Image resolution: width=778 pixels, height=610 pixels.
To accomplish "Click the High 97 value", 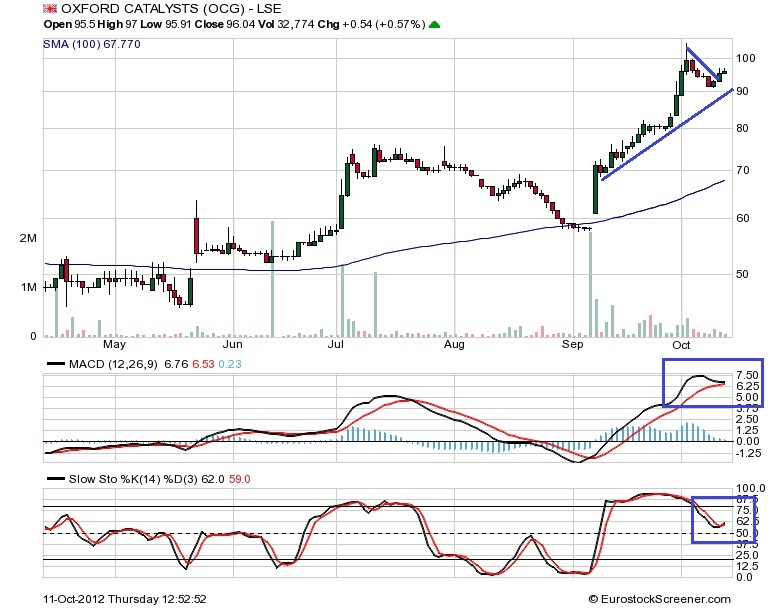I will click(116, 24).
